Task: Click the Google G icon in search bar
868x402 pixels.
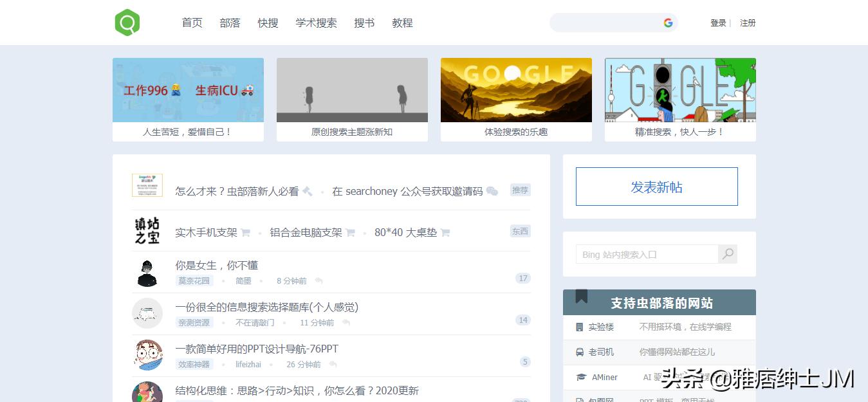Action: tap(668, 23)
